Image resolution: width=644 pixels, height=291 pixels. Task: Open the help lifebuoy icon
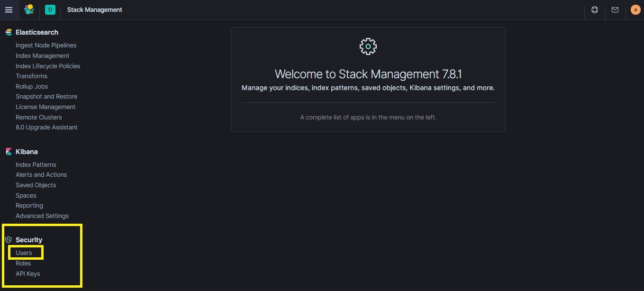[x=595, y=9]
